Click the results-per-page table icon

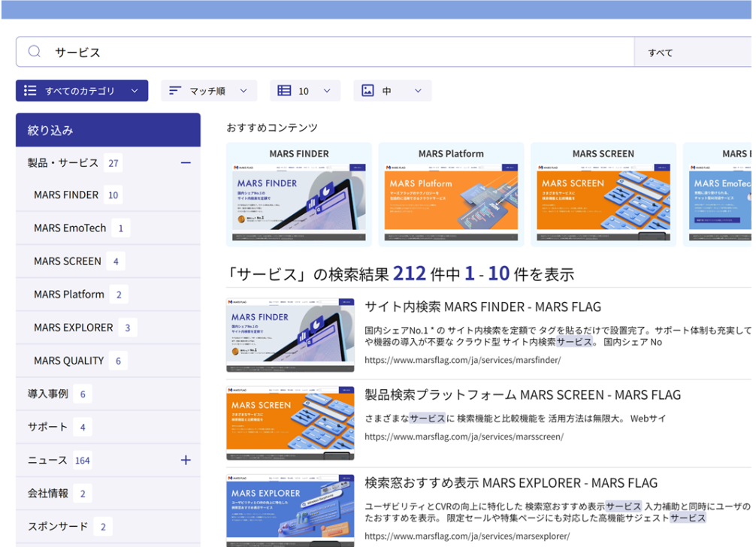[x=284, y=91]
